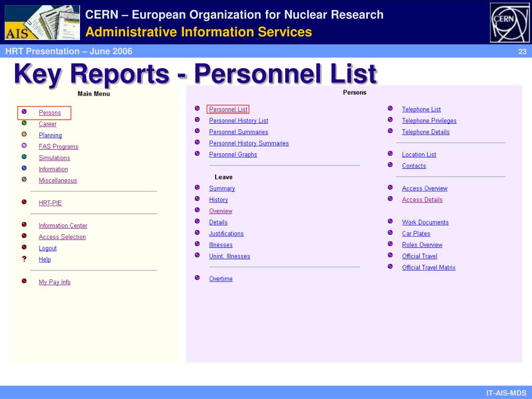Open the Unint. Illnesses link

(x=229, y=256)
